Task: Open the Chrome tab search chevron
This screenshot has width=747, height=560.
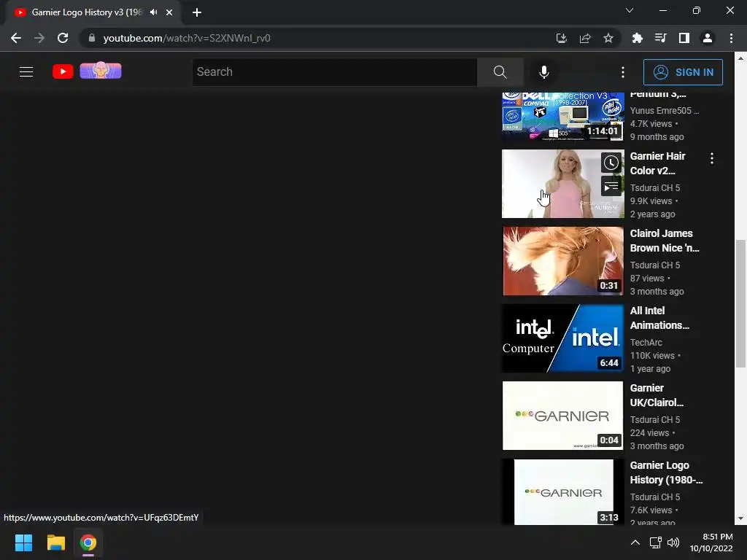Action: coord(630,10)
